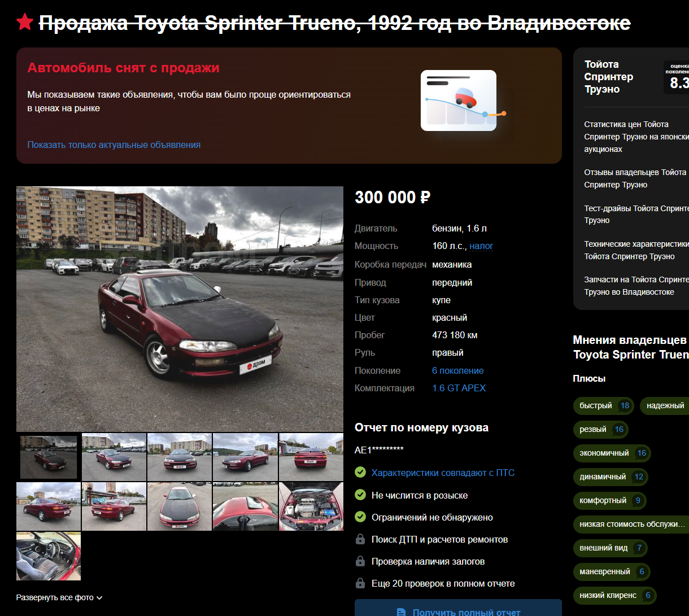Screen dimensions: 689x616
Task: Select the маневренный 6 tag
Action: 612,571
